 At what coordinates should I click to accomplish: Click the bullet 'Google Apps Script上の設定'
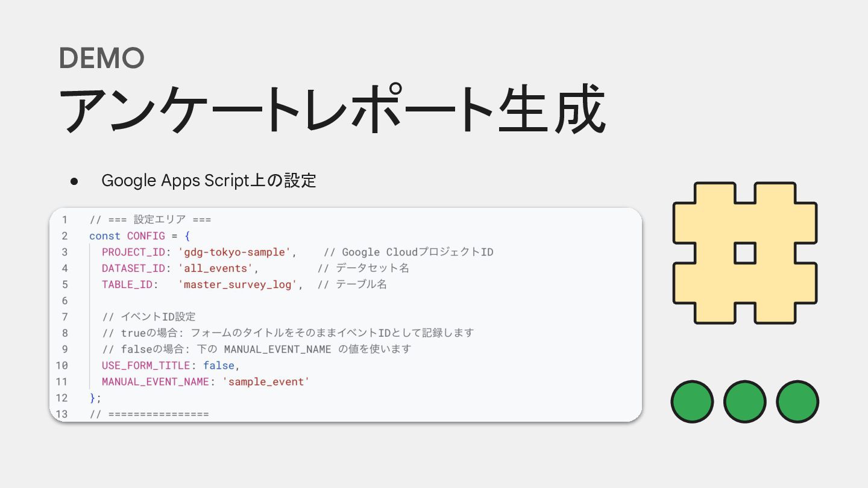[x=209, y=180]
